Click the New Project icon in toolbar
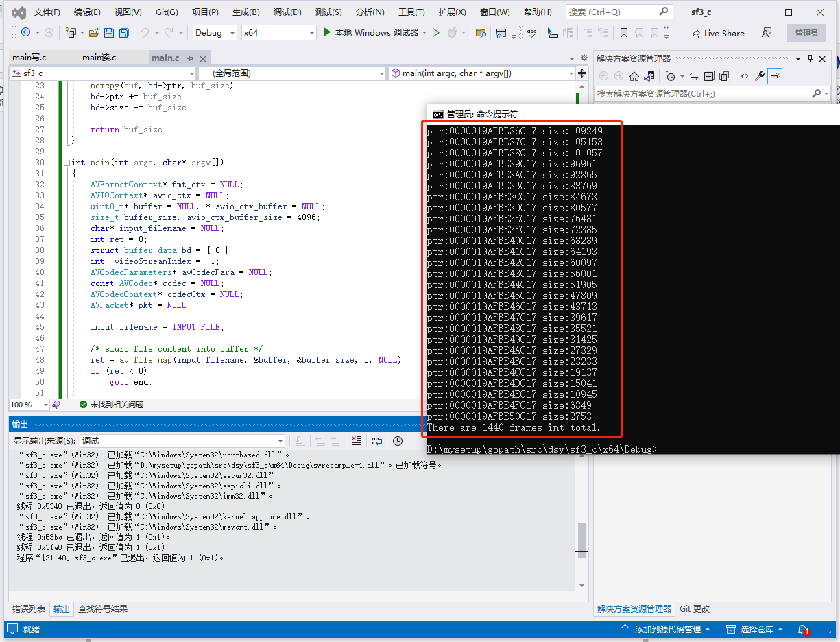This screenshot has width=840, height=642. click(70, 32)
